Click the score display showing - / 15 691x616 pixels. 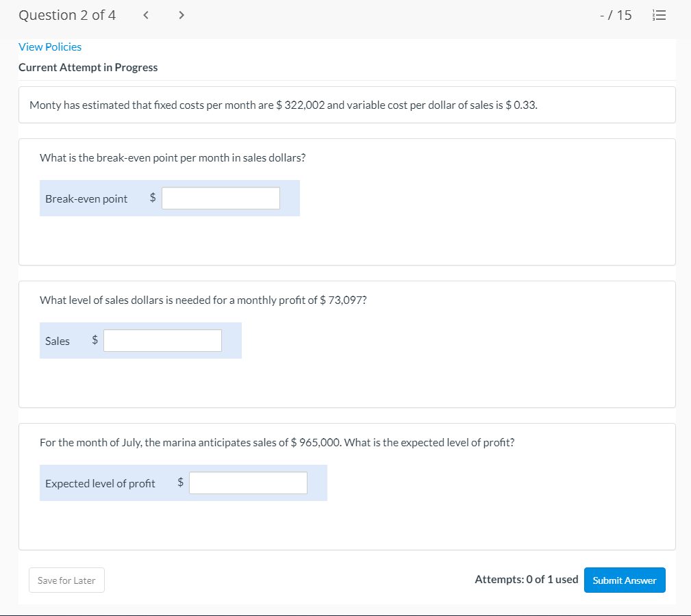616,14
